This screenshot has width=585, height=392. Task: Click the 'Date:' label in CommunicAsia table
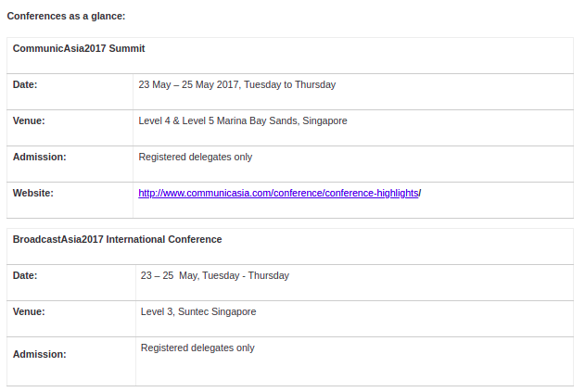pyautogui.click(x=25, y=84)
